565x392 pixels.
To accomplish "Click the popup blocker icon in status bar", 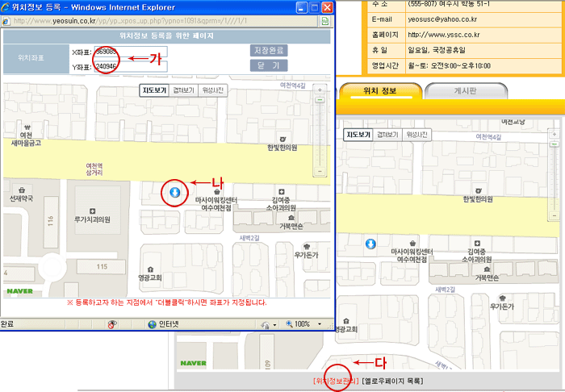I will tap(112, 324).
